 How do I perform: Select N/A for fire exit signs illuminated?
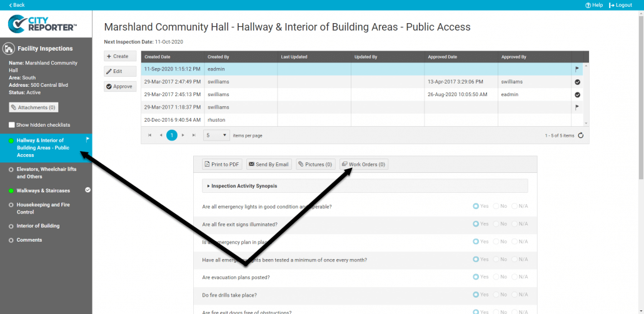tap(515, 224)
